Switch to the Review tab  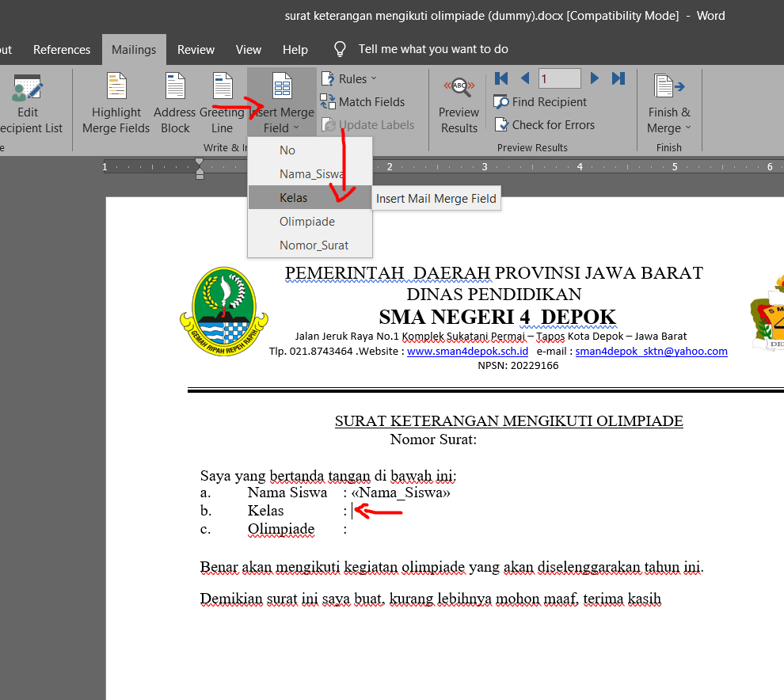(196, 49)
